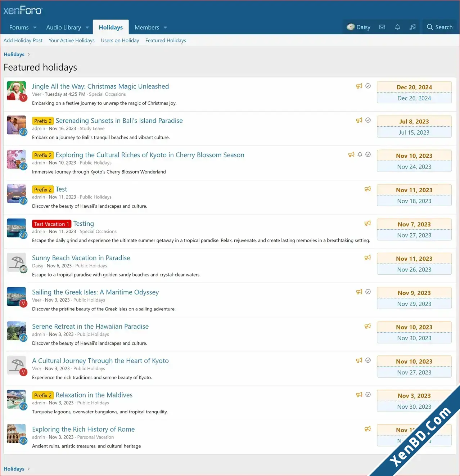
Task: Select the Holidays nav tab
Action: [x=111, y=27]
